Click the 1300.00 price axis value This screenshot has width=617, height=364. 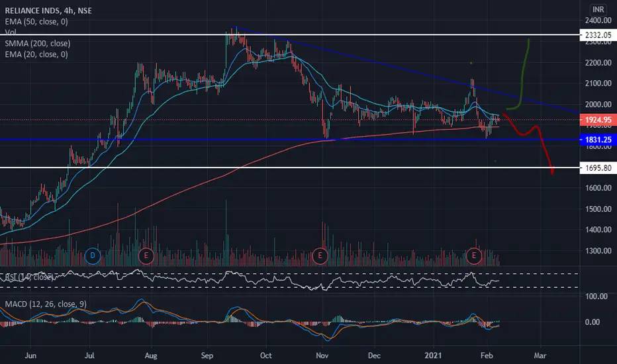tap(598, 251)
